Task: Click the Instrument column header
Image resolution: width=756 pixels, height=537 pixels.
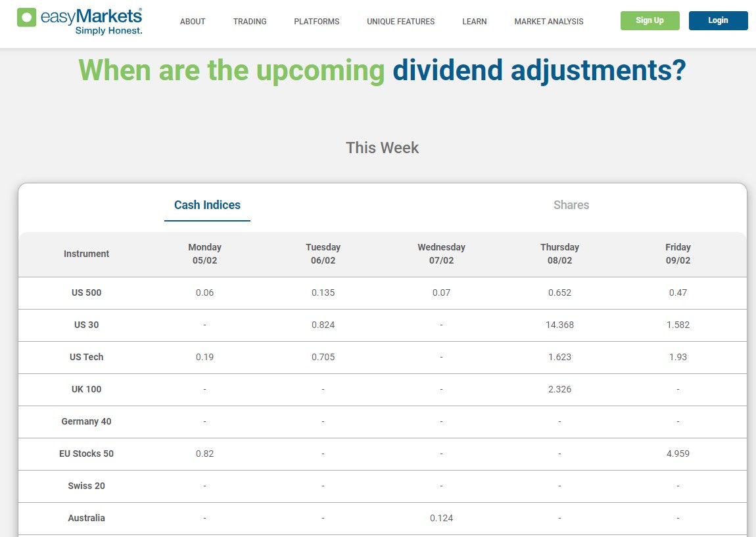Action: point(86,254)
